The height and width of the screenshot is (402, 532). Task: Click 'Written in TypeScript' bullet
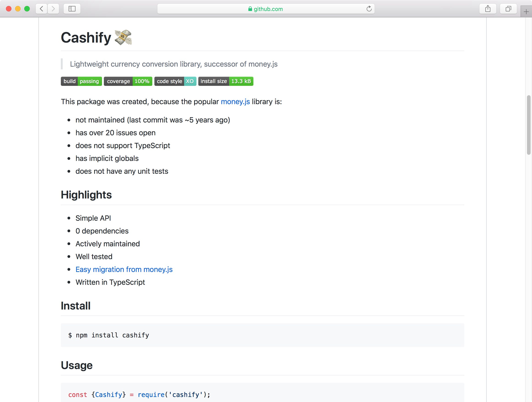(x=110, y=282)
